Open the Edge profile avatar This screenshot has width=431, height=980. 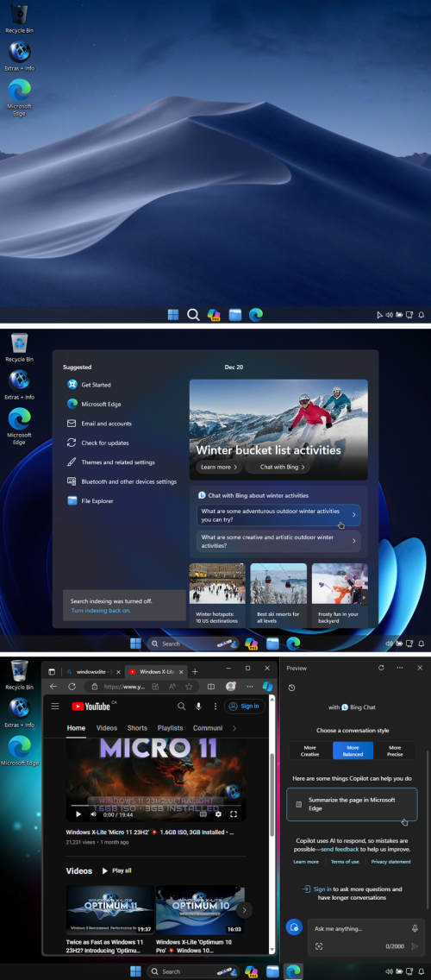click(x=230, y=686)
